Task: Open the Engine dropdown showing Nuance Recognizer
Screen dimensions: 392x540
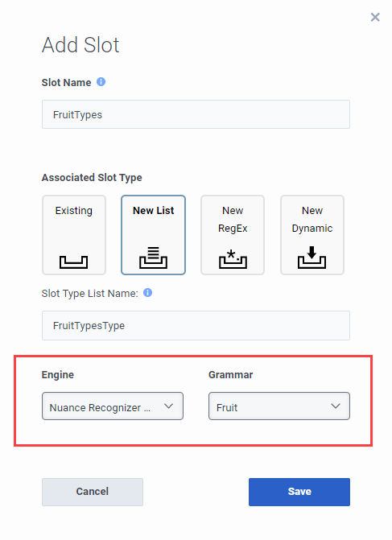Action: pyautogui.click(x=113, y=406)
